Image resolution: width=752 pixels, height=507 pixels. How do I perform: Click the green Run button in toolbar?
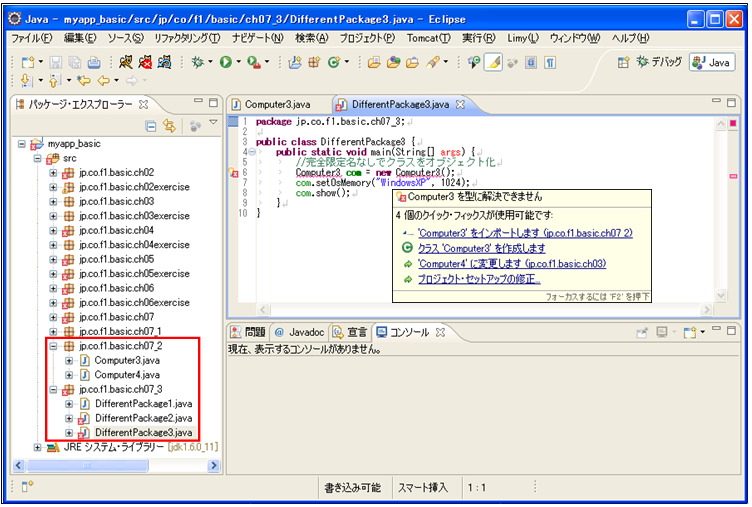point(226,62)
